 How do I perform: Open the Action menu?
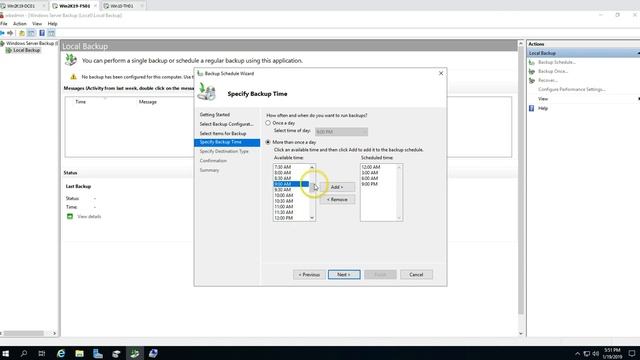click(x=20, y=24)
